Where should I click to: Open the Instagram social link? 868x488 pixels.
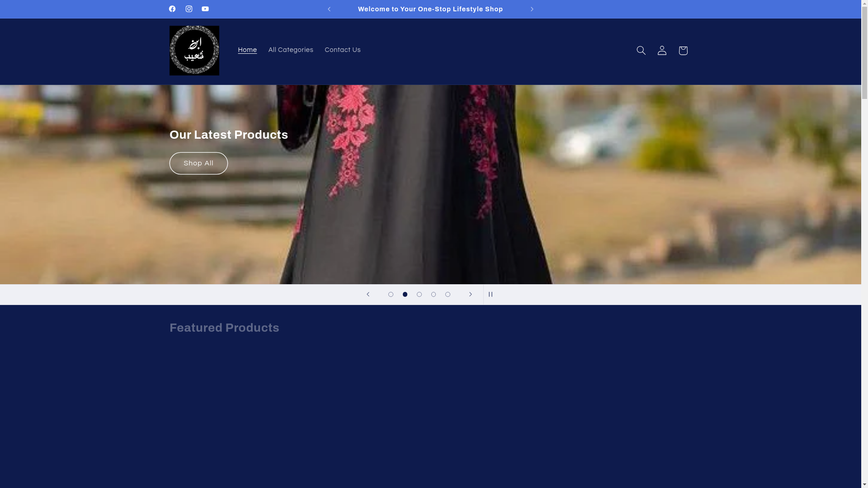point(189,9)
